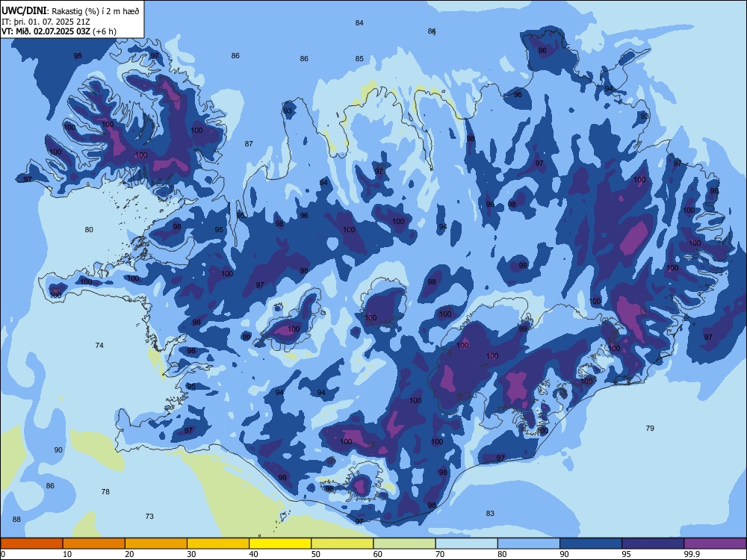Screen dimensions: 747x560
Task: Click the "Rakastig (%) í 2 m hæð" label
Action: pos(96,11)
